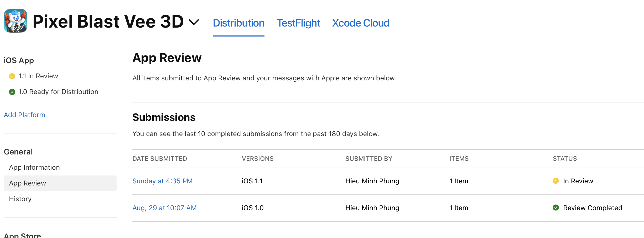Viewport: 644px width, 238px height.
Task: Go to the Xcode Cloud tab
Action: point(361,23)
